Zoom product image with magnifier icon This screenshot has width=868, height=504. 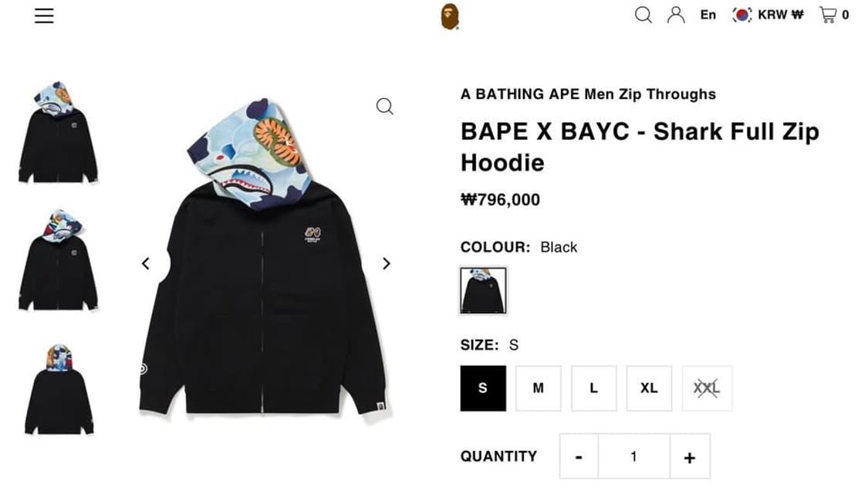(385, 107)
